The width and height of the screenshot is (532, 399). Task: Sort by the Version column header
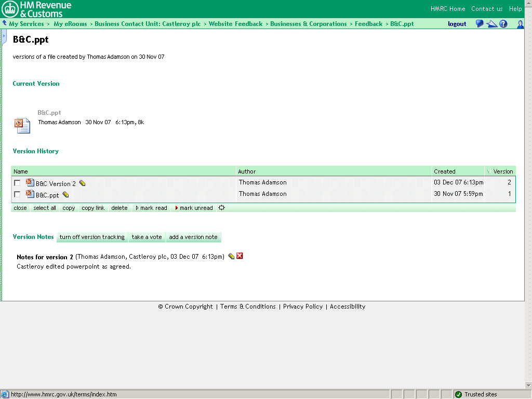(x=502, y=171)
